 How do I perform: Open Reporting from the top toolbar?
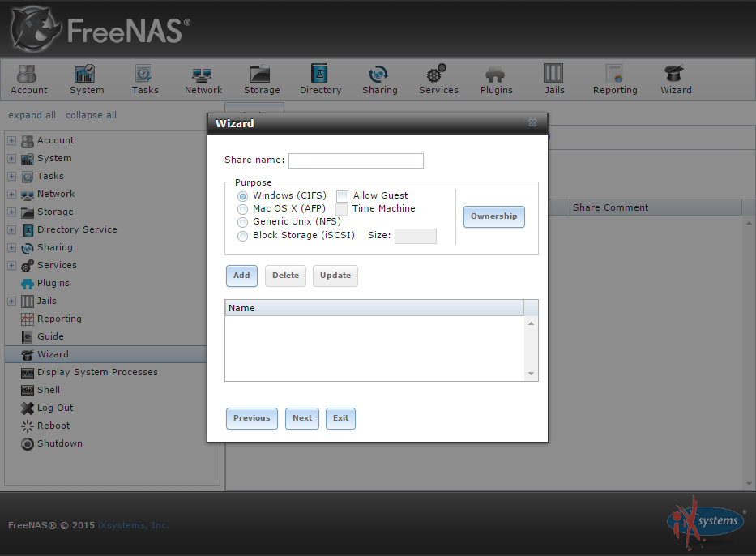point(615,80)
